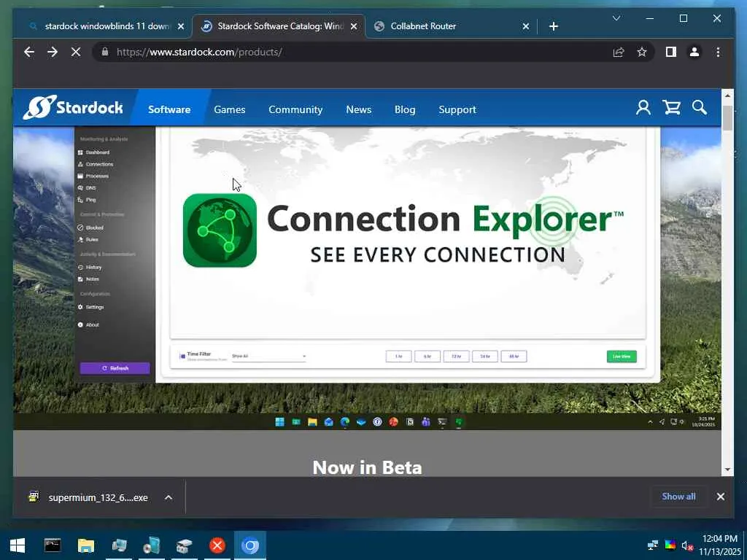
Task: Expand the tab search dropdown arrow
Action: 616,18
